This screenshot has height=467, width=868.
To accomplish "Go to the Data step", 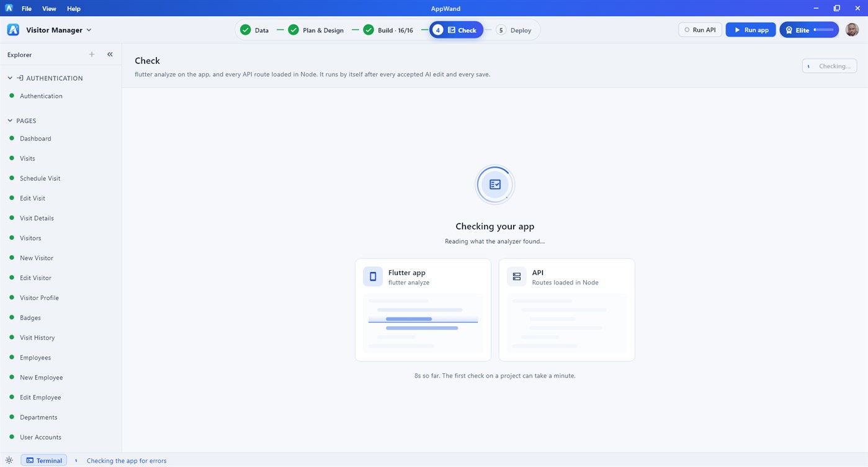I will coord(254,30).
